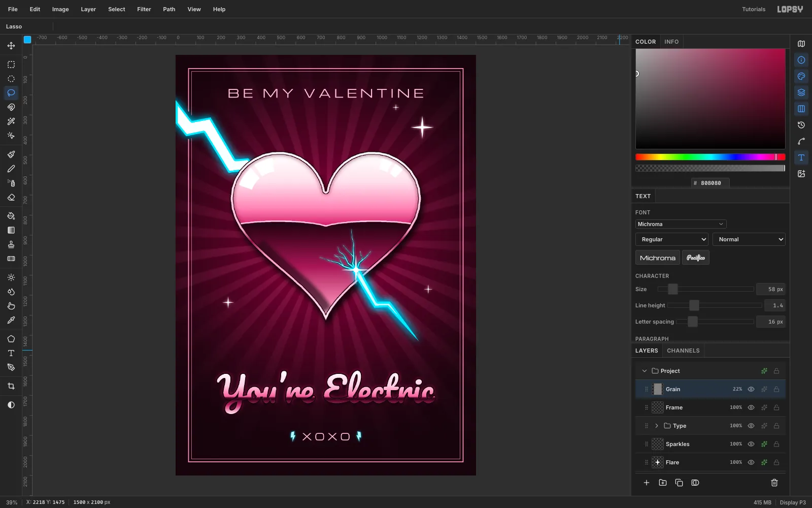Image resolution: width=812 pixels, height=508 pixels.
Task: Select the Paint Bucket tool
Action: 11,216
